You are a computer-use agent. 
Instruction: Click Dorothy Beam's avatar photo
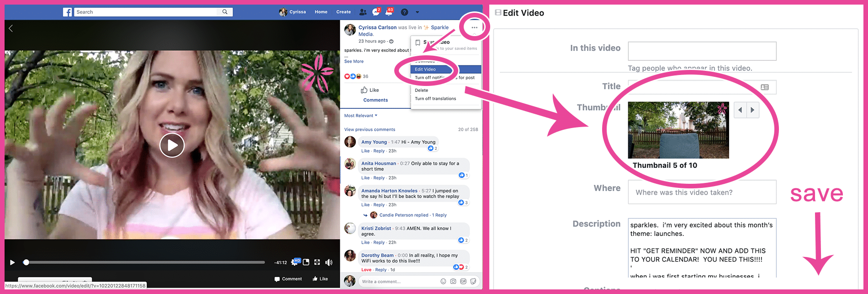(350, 256)
